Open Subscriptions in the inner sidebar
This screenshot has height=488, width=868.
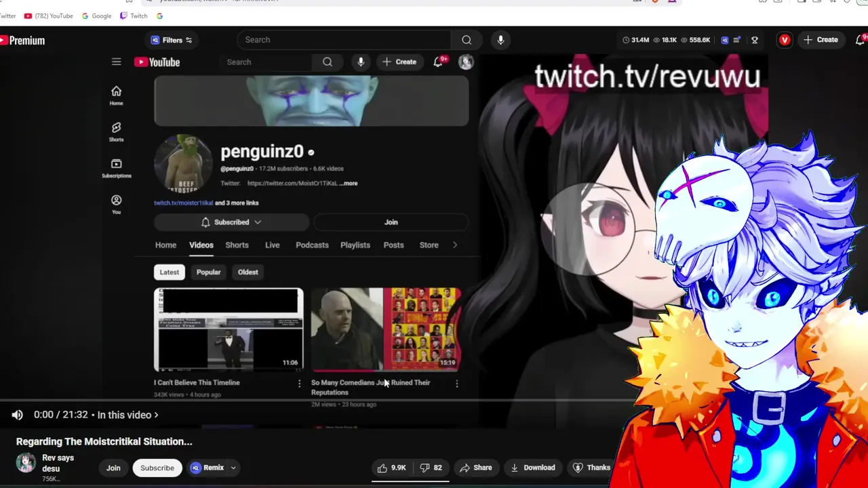coord(116,168)
